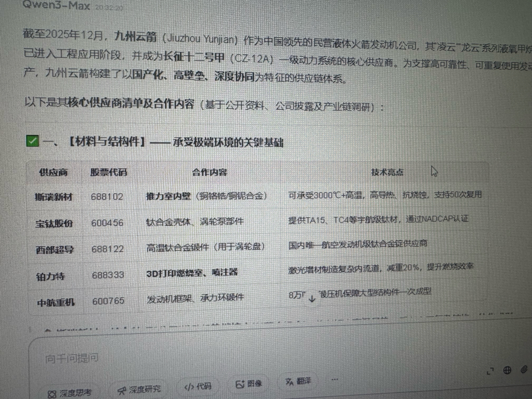Click stock code 600456
The width and height of the screenshot is (532, 399).
click(107, 222)
